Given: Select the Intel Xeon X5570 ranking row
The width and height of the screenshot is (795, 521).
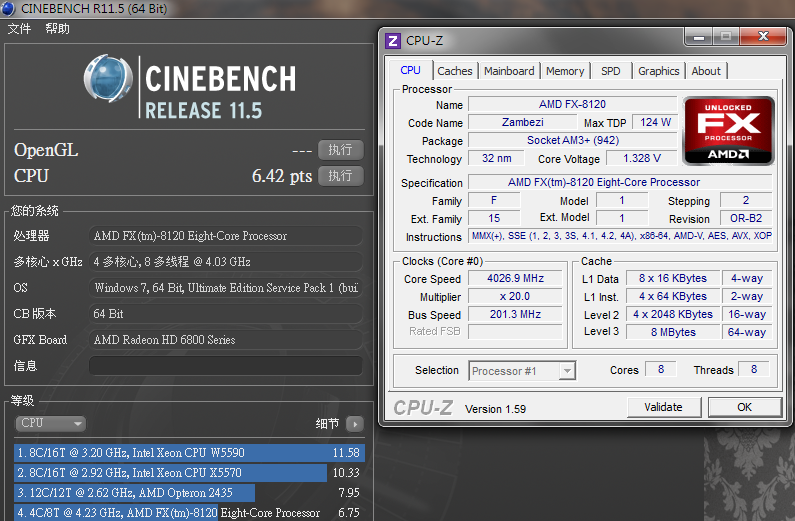Looking at the screenshot, I should point(189,473).
